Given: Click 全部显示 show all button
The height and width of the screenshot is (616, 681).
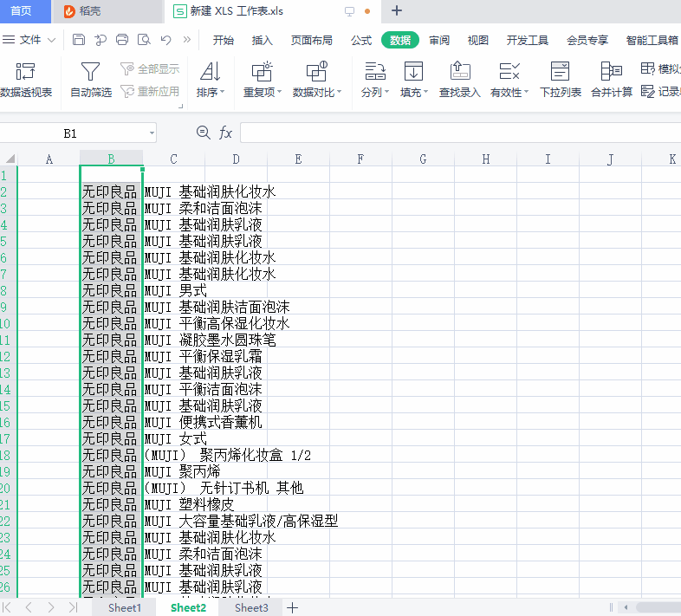Looking at the screenshot, I should tap(150, 68).
